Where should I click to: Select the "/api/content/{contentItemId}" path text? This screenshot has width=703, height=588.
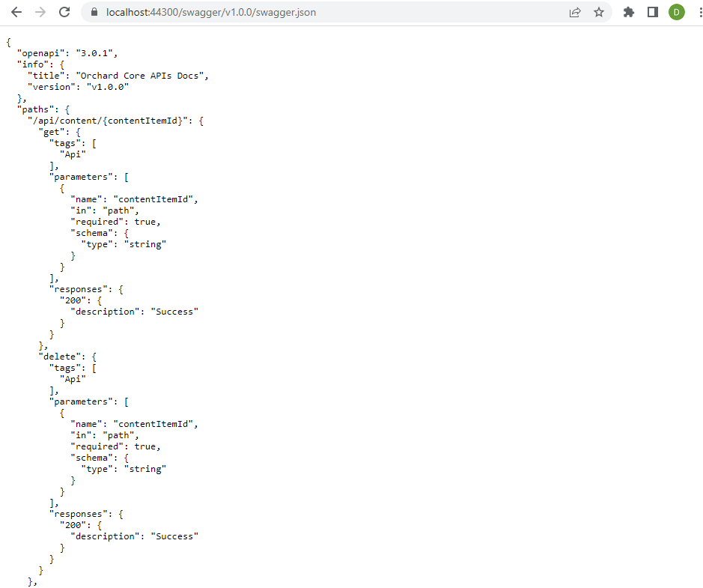pyautogui.click(x=108, y=121)
